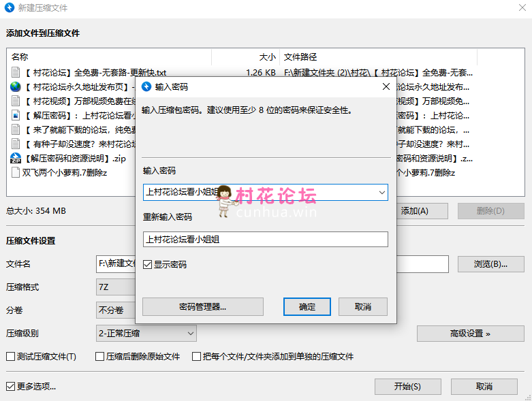Click 确定 to confirm the password
The height and width of the screenshot is (401, 532).
[x=307, y=306]
